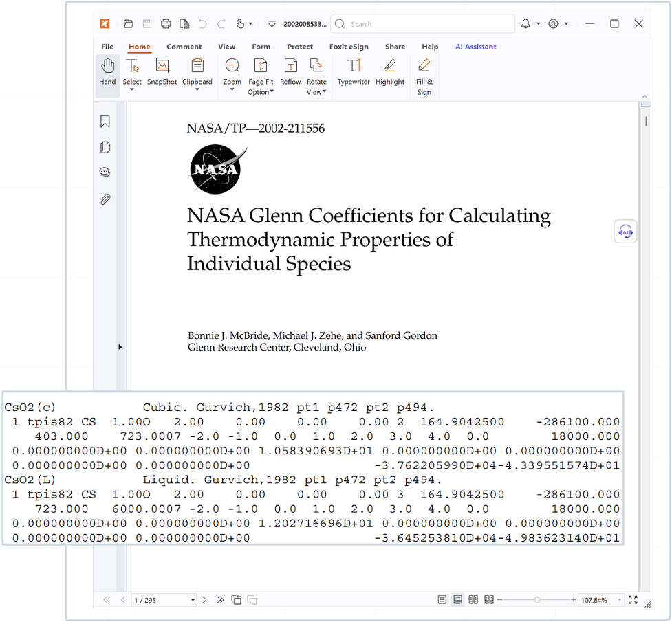Screen dimensions: 672x622
Task: Open notifications with the bell icon
Action: (526, 24)
